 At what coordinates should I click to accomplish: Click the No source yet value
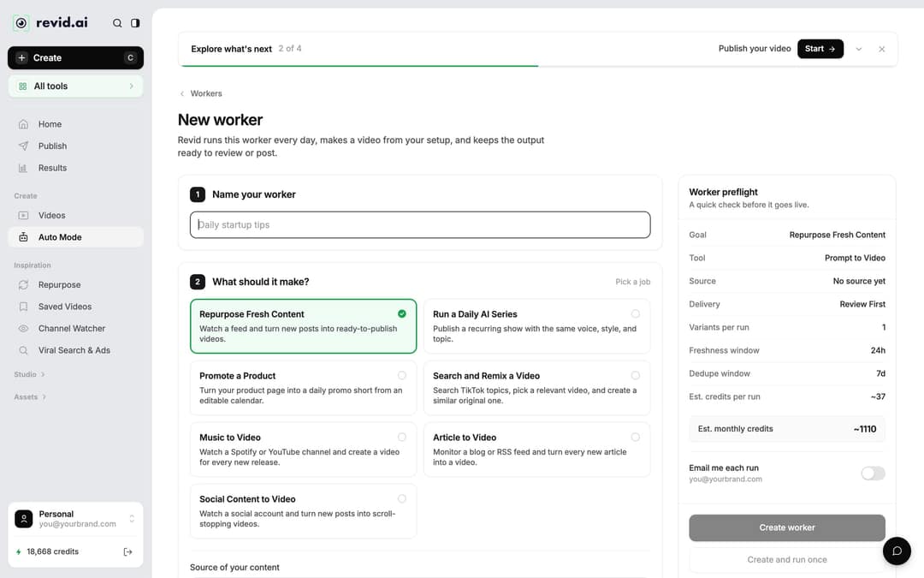[859, 282]
